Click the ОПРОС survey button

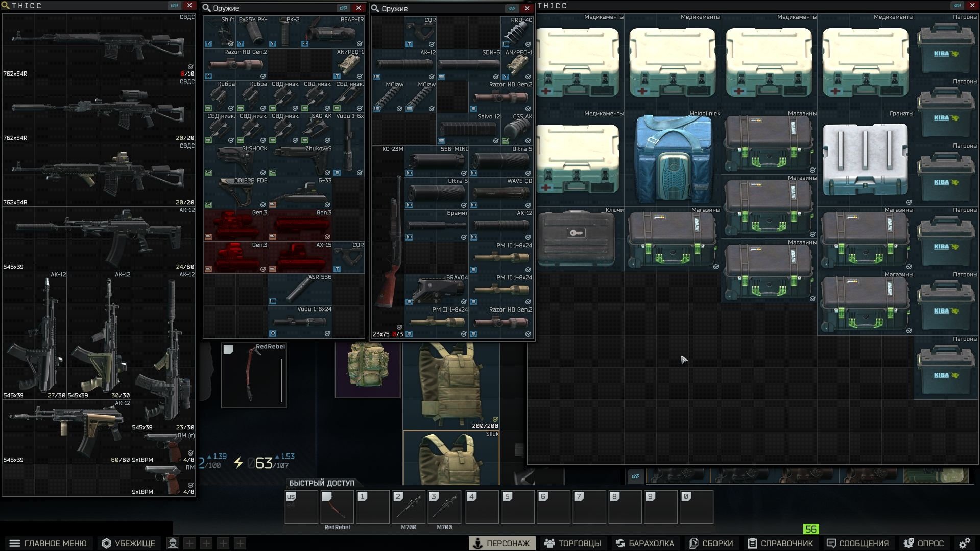click(924, 543)
